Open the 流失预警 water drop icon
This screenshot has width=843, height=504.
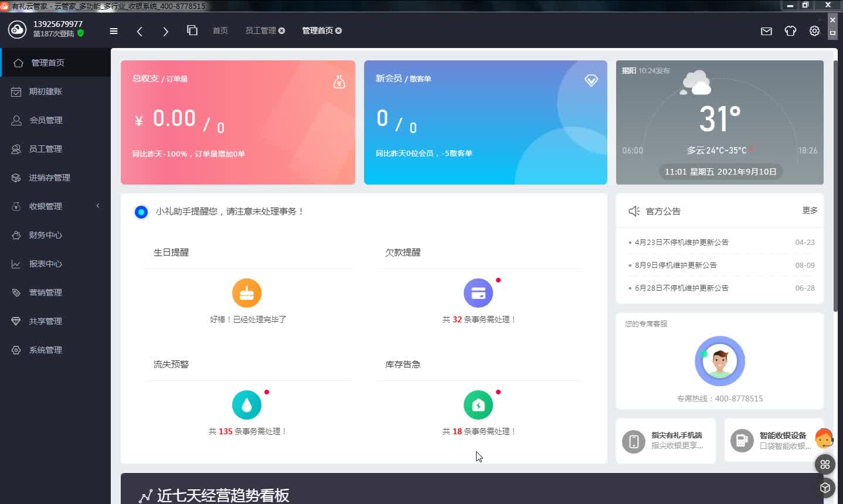247,405
